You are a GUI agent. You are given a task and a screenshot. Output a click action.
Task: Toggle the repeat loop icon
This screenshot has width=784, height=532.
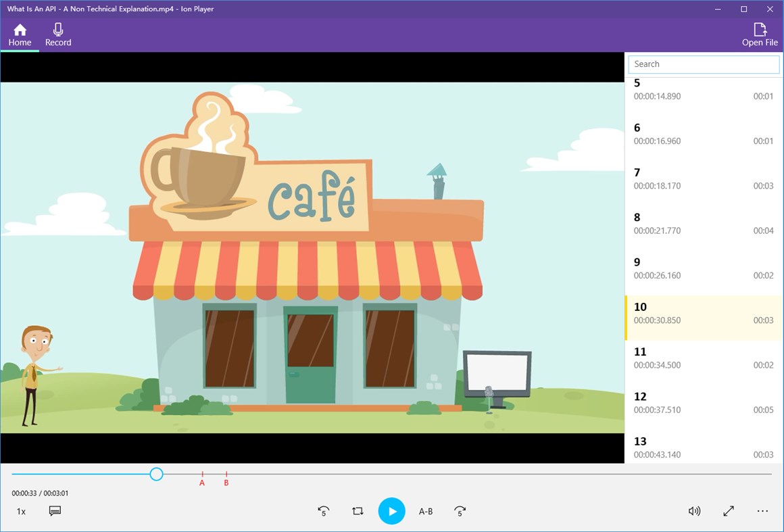coord(358,511)
